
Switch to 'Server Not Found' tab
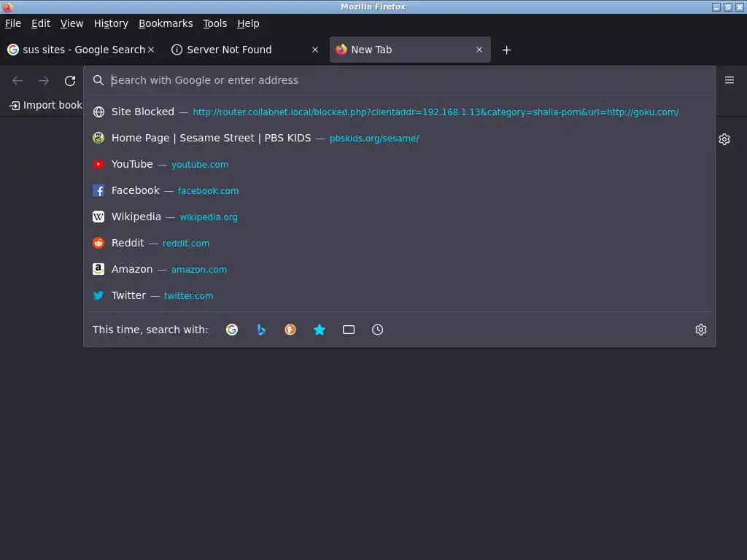point(245,50)
